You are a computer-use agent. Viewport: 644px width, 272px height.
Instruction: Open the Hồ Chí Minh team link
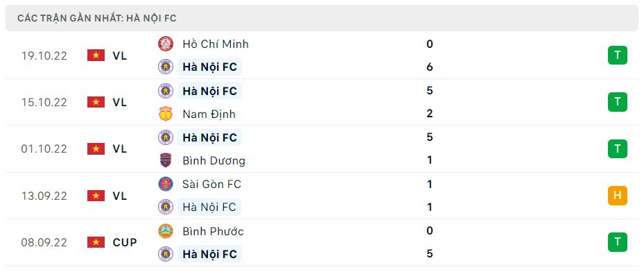tap(216, 44)
